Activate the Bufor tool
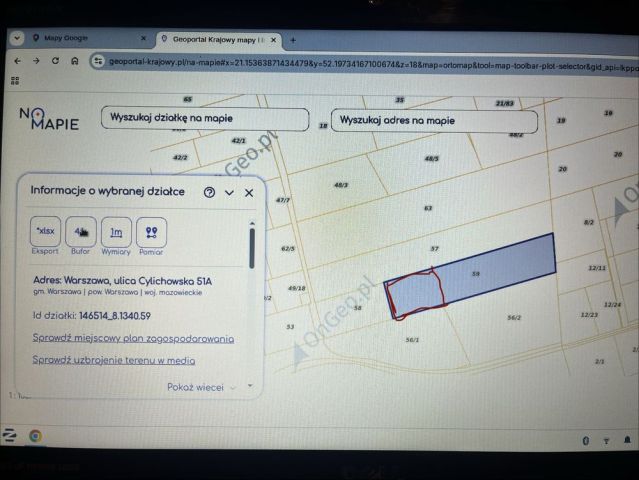The height and width of the screenshot is (480, 639). click(81, 232)
